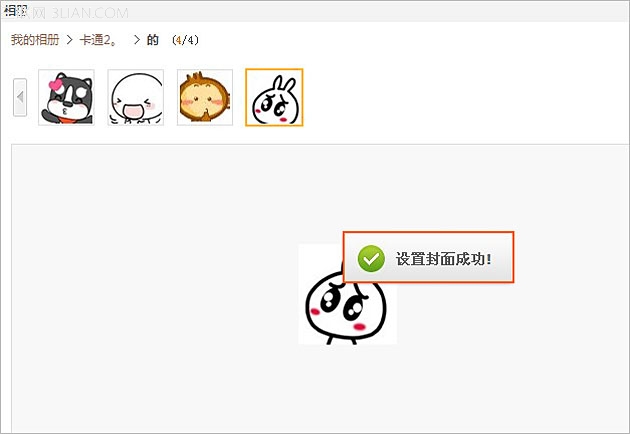Select the laughing round face thumbnail
630x434 pixels.
136,97
